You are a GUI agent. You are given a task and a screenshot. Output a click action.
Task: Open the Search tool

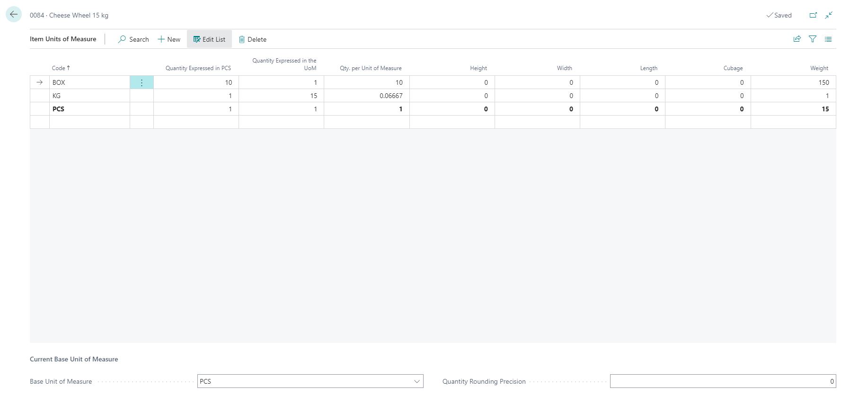(133, 39)
